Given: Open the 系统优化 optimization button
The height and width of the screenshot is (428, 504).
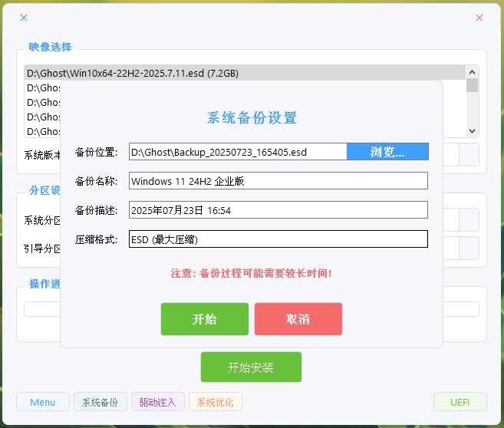Looking at the screenshot, I should 216,402.
